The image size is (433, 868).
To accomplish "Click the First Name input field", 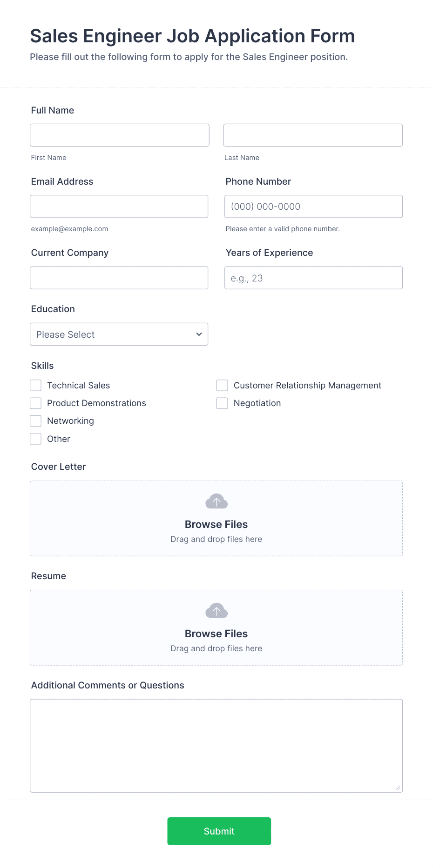I will click(x=120, y=135).
